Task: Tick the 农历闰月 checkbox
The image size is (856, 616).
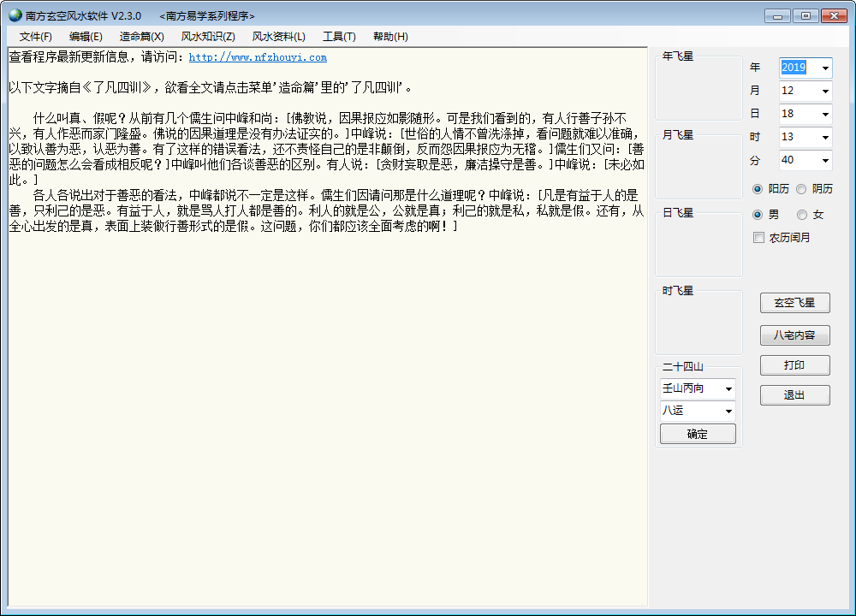Action: pos(758,237)
